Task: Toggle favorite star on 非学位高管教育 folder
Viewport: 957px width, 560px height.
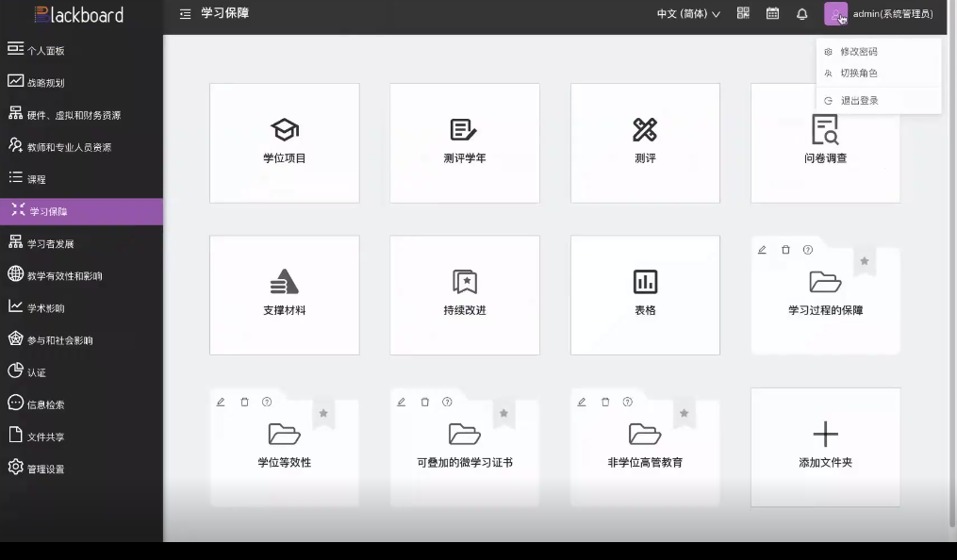Action: pos(684,413)
